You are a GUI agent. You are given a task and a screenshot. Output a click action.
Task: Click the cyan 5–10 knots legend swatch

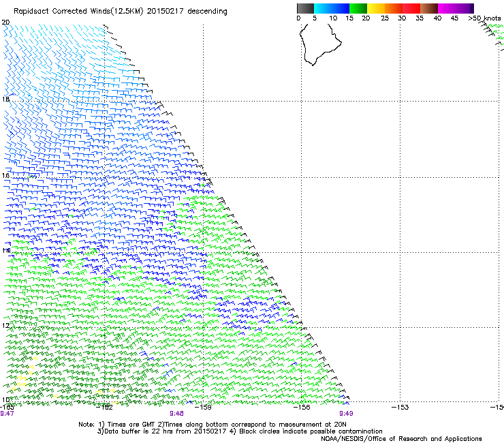(x=323, y=8)
